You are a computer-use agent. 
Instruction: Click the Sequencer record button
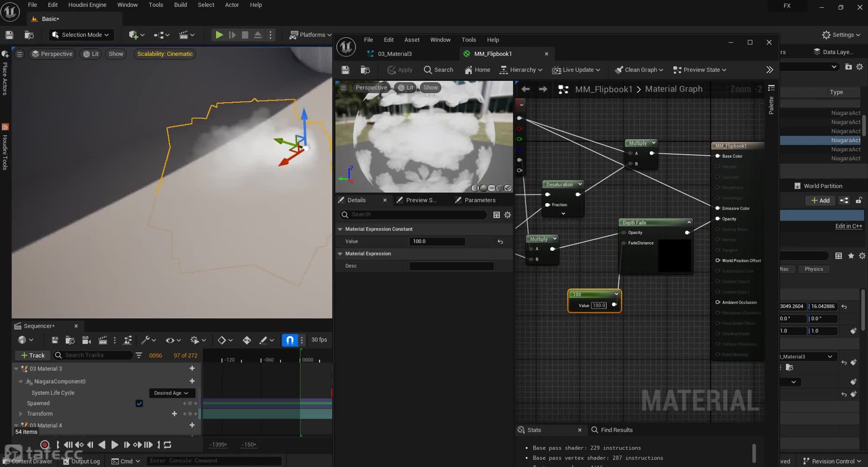tap(45, 445)
